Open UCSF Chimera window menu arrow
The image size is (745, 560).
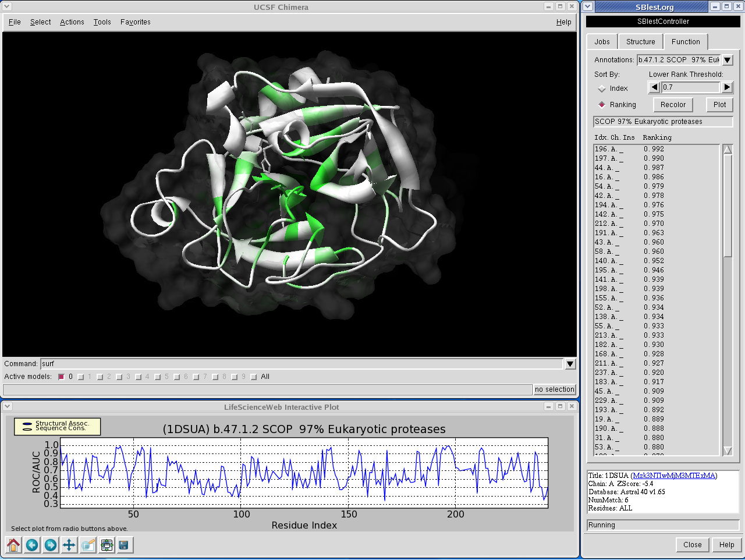(8, 6)
